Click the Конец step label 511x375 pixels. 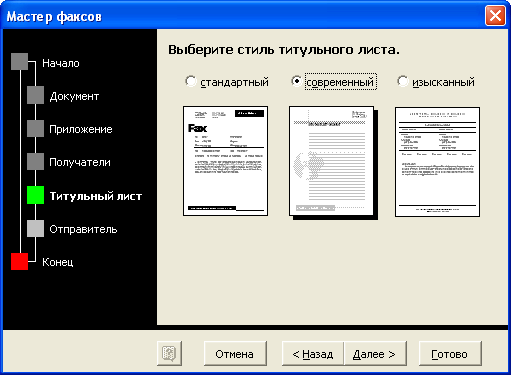[58, 262]
